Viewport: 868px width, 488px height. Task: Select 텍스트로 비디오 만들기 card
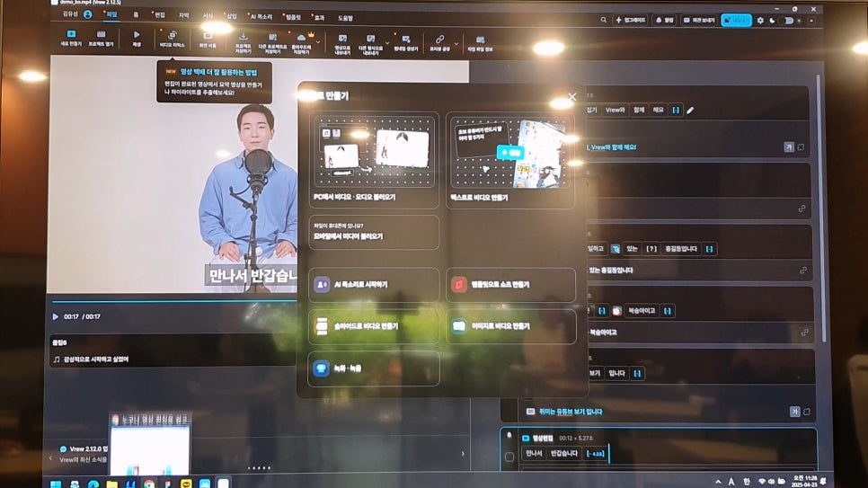coord(509,161)
